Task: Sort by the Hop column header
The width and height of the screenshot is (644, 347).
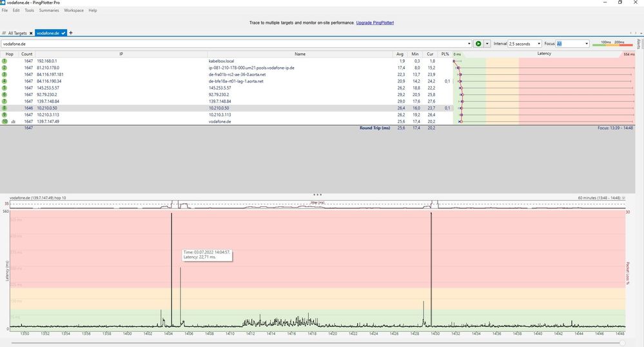Action: tap(10, 54)
